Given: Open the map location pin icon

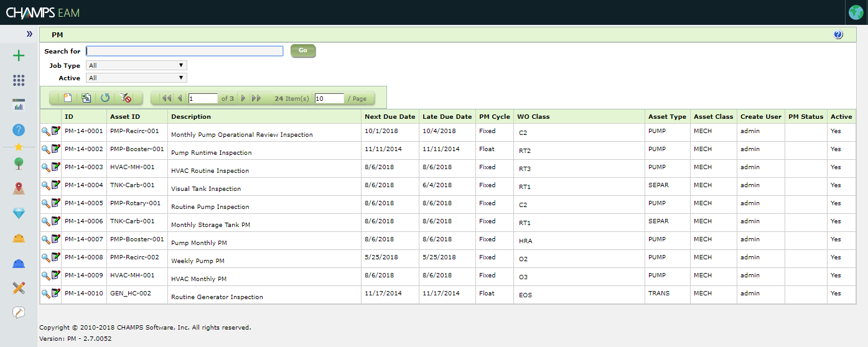Looking at the screenshot, I should (x=19, y=188).
